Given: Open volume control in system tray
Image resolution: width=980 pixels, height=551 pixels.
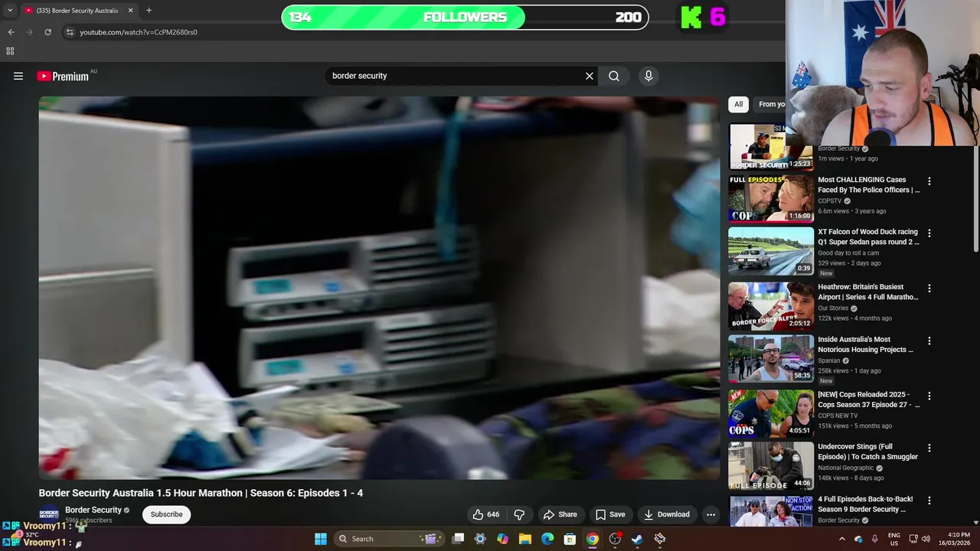Looking at the screenshot, I should (x=926, y=539).
